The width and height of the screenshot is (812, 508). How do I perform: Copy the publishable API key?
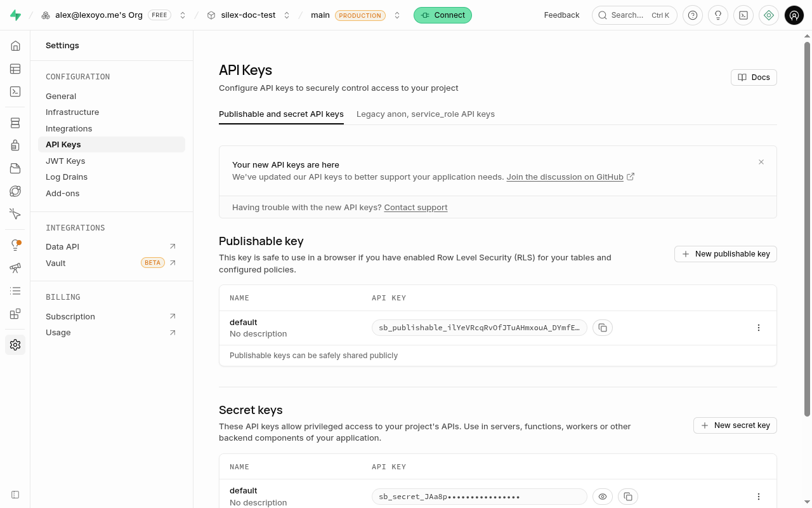[x=603, y=328]
